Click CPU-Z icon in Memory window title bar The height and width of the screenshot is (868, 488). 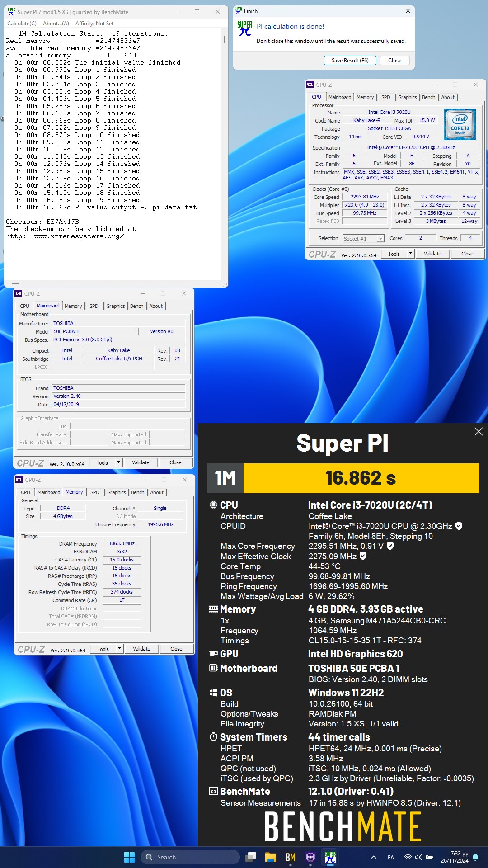pos(19,480)
